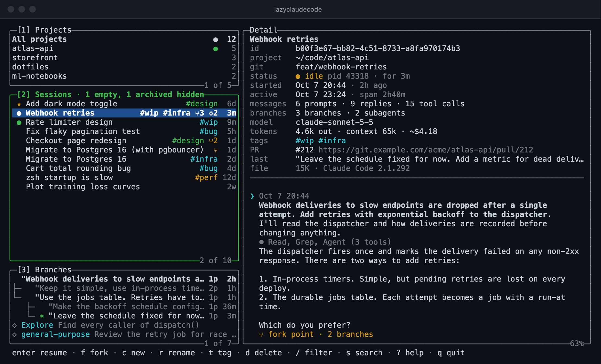601x364 pixels.
Task: Select the star icon beside Add dark mode toggle
Action: [x=19, y=104]
